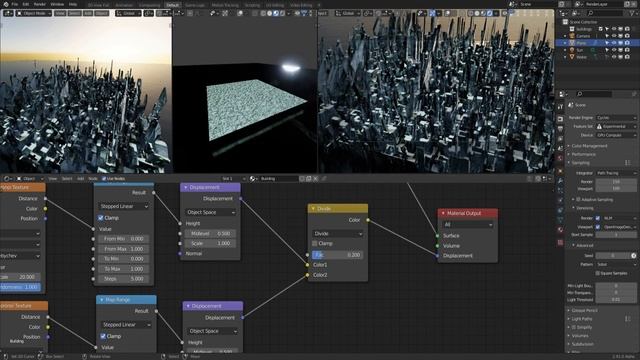Open the Object Mode dropdown in left viewport
This screenshot has height=360, width=640.
[x=34, y=13]
